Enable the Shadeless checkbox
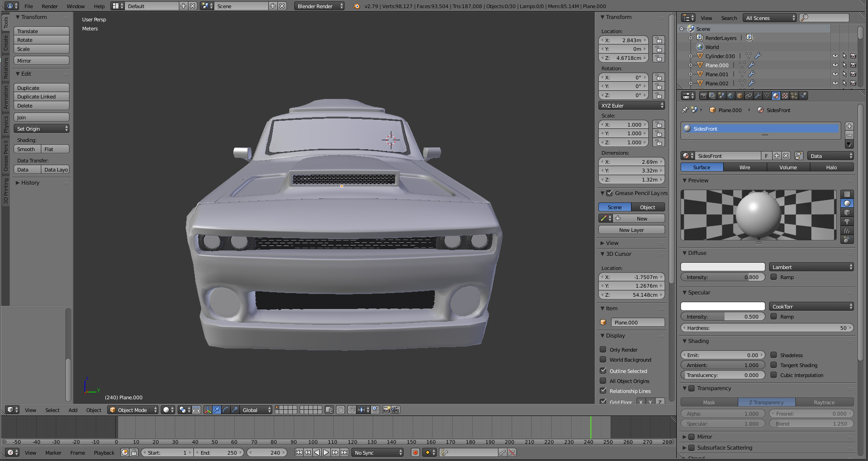The height and width of the screenshot is (461, 868). [x=774, y=355]
